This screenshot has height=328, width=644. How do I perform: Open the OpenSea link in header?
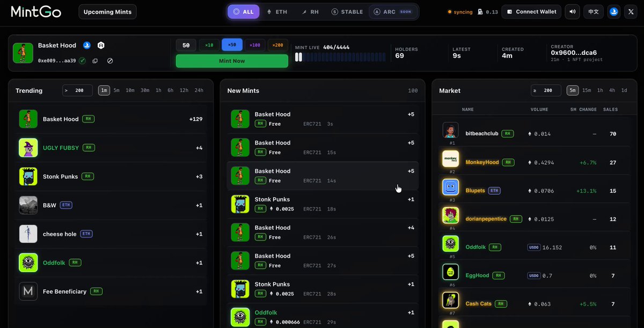(613, 12)
